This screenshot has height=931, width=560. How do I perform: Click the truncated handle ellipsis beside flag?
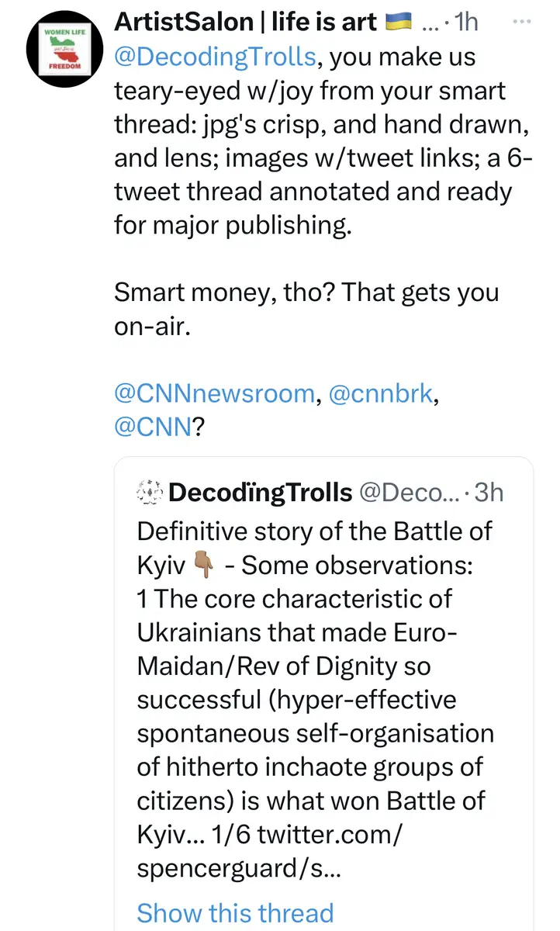click(x=429, y=26)
